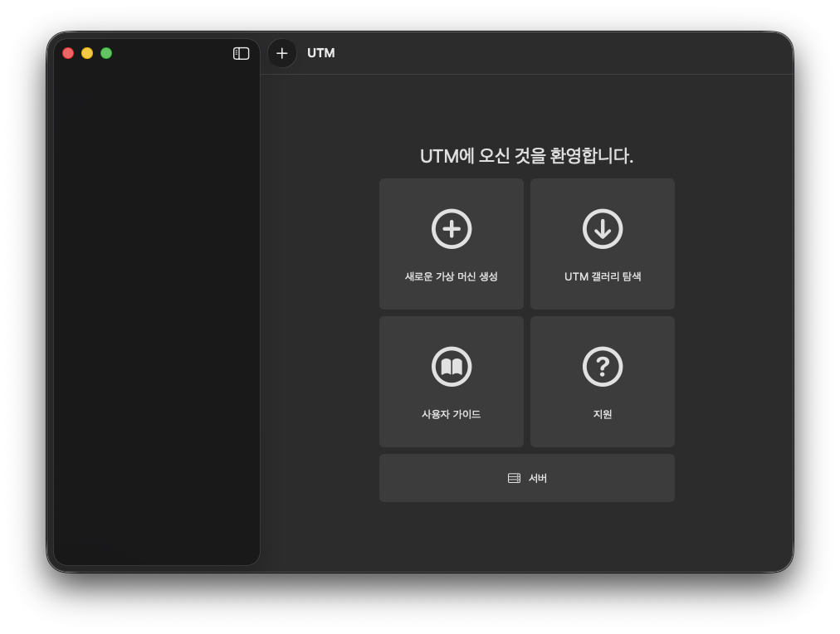Click the 서버 text label
The height and width of the screenshot is (634, 840).
click(x=538, y=478)
